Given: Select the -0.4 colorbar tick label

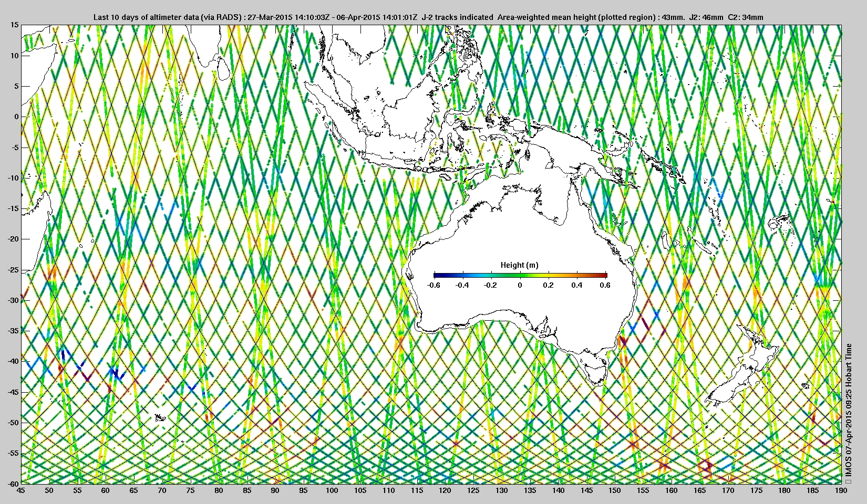Looking at the screenshot, I should coord(462,285).
